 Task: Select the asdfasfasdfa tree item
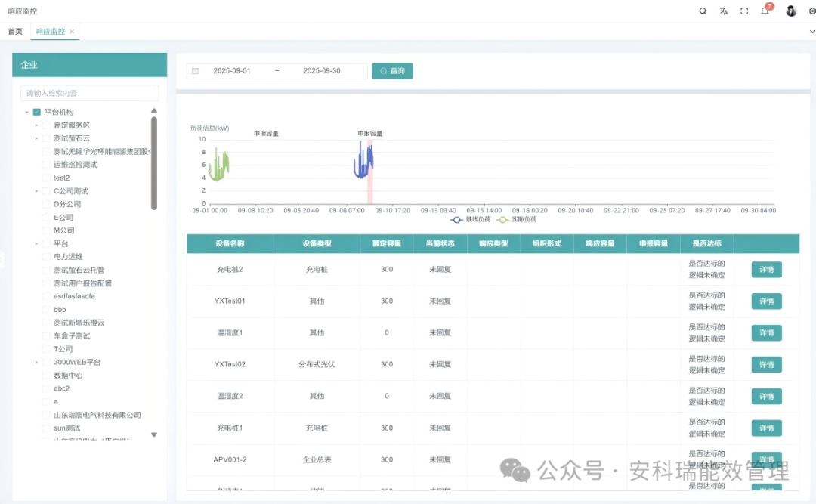(x=74, y=296)
